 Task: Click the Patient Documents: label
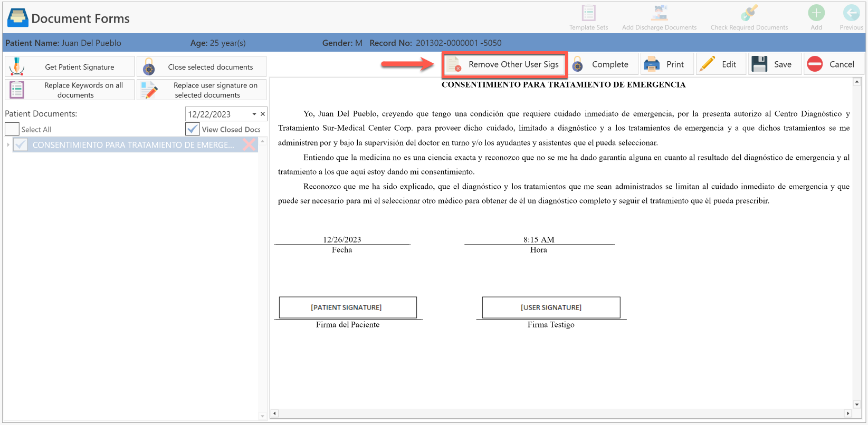pos(41,113)
